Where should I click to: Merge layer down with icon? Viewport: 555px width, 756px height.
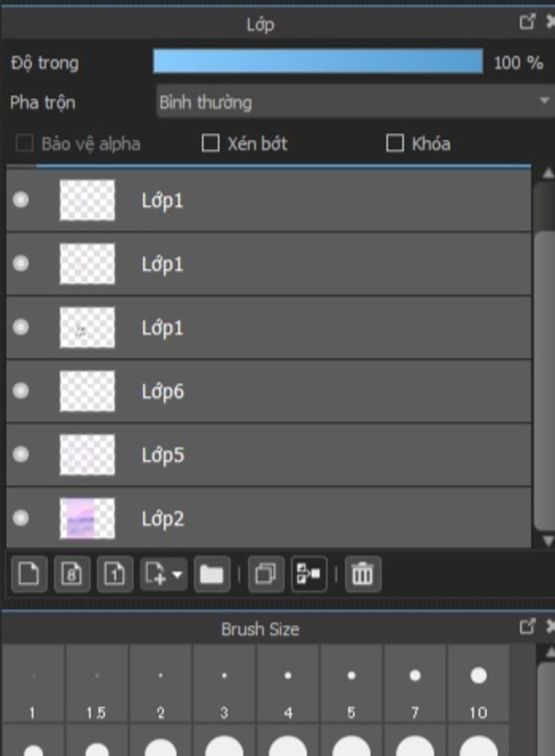[309, 574]
